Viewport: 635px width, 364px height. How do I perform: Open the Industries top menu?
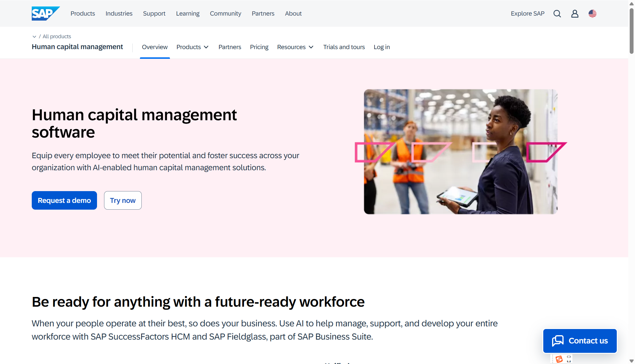tap(119, 14)
